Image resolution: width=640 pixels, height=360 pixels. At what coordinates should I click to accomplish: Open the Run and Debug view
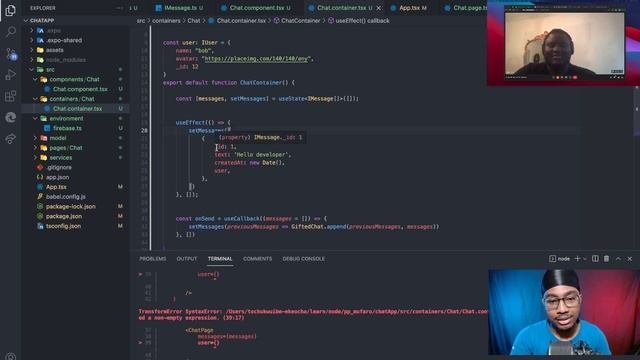pos(11,75)
